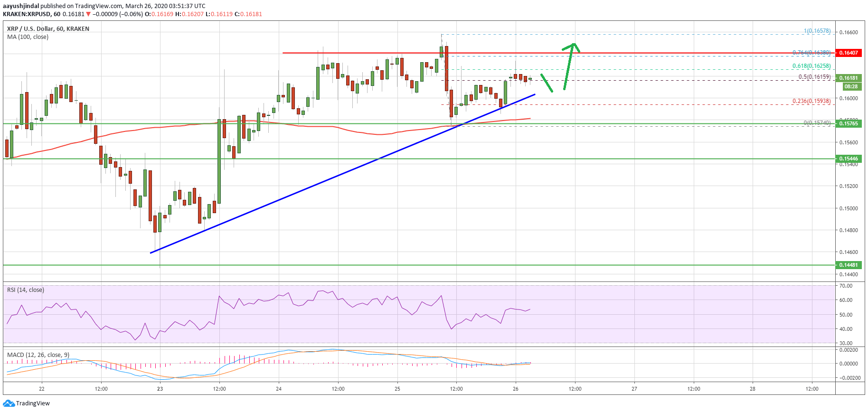Click the green 0.16181 current price tag
Viewport: 868px width, 412px height.
[x=849, y=78]
